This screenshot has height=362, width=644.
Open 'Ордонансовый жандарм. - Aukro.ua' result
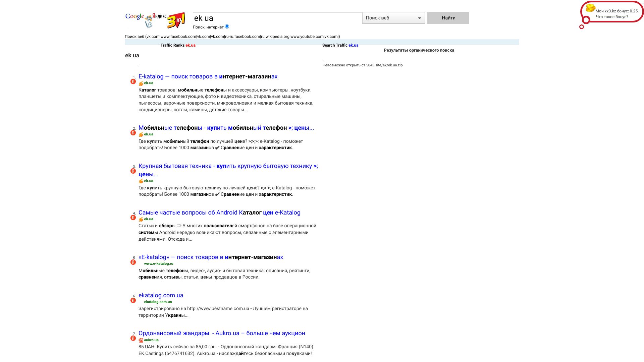[x=222, y=333]
